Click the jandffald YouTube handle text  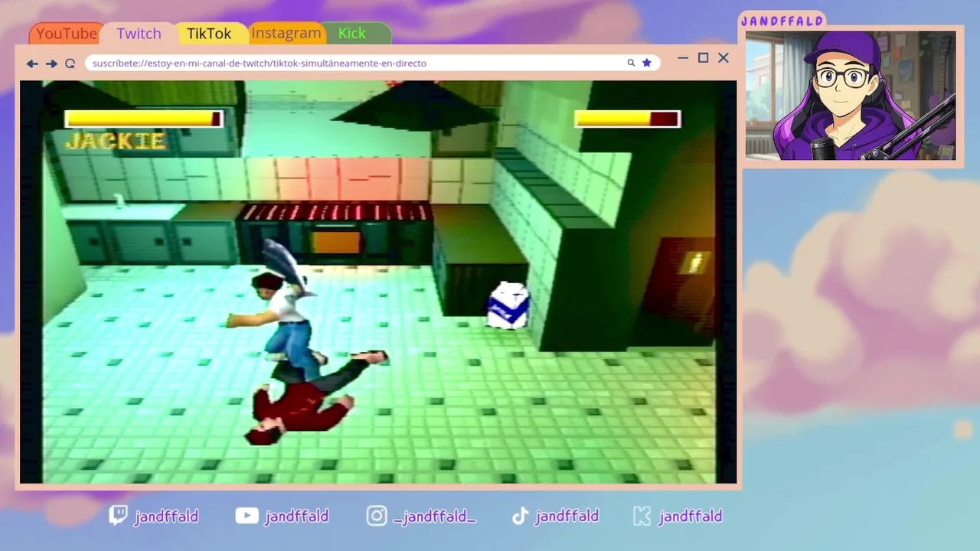pos(296,517)
